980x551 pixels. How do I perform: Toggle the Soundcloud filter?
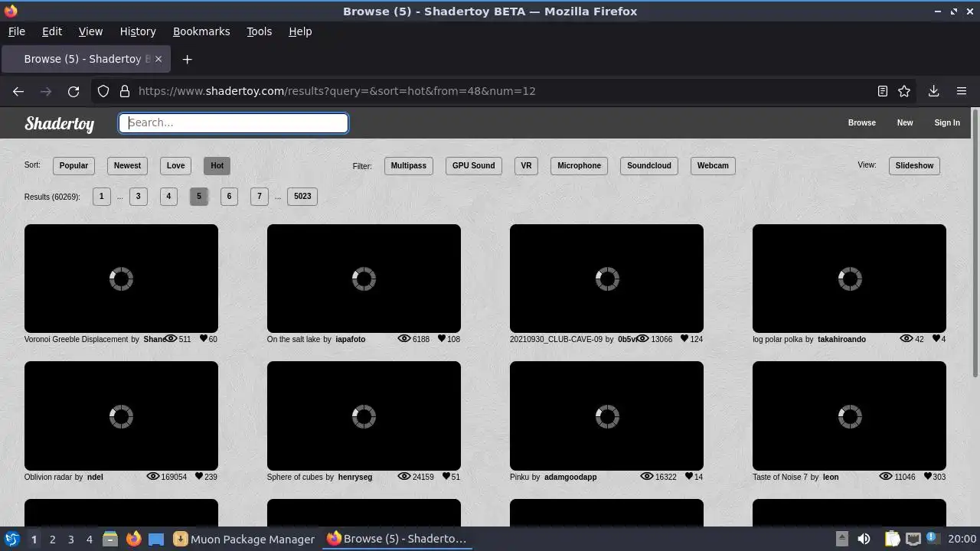point(648,165)
